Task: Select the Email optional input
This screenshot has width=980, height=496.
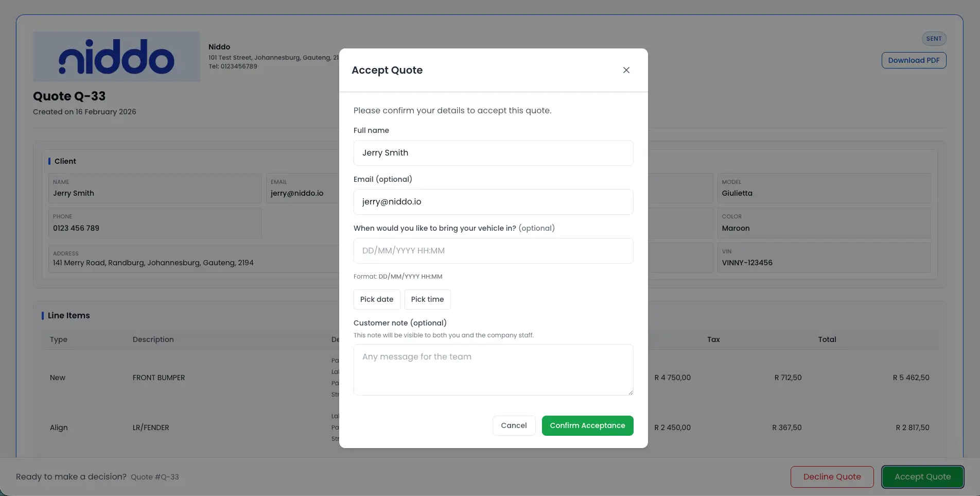Action: coord(493,201)
